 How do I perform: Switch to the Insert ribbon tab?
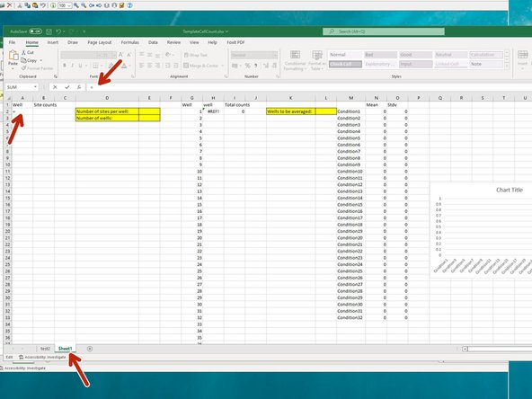[x=53, y=42]
